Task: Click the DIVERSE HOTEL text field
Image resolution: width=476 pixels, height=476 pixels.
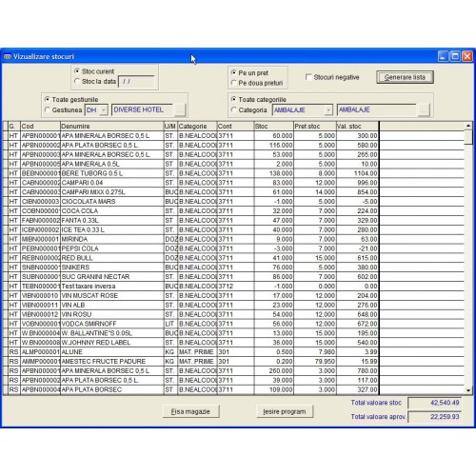Action: (142, 109)
